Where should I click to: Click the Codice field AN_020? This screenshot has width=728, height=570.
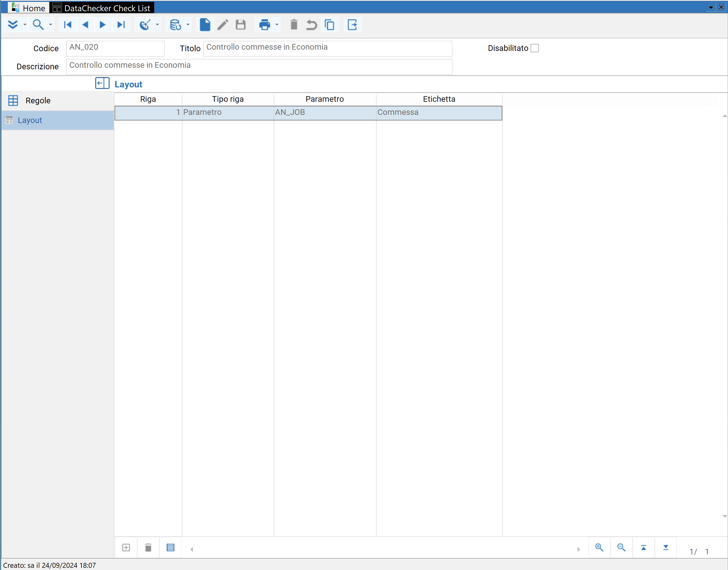coord(115,48)
